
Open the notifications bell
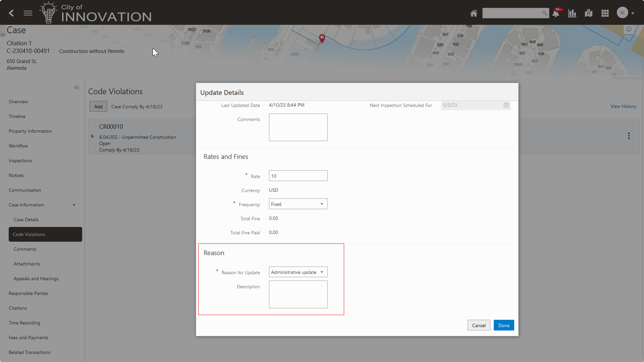click(x=556, y=13)
